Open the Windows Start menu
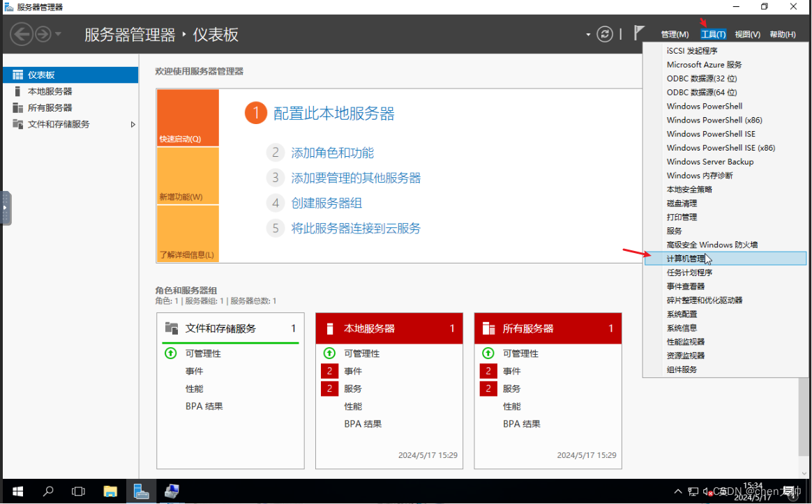812x504 pixels. coord(17,491)
